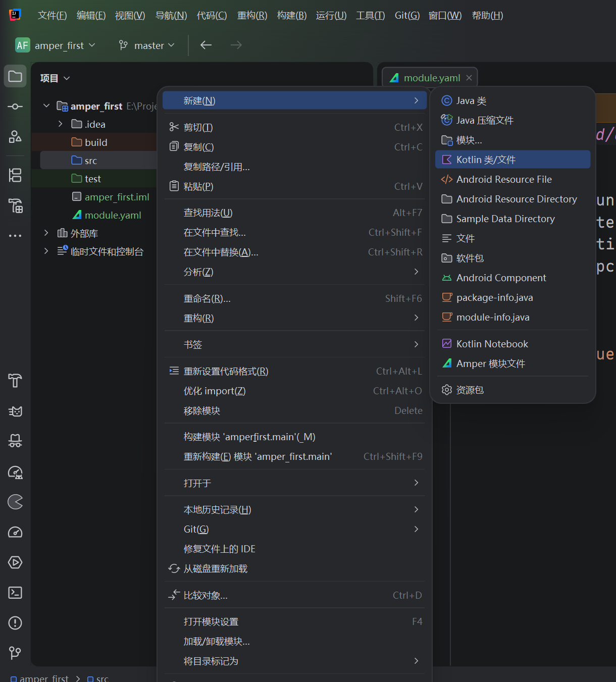Click 复制路径/引用... in context menu
Screen dimensions: 616x682
pyautogui.click(x=217, y=167)
